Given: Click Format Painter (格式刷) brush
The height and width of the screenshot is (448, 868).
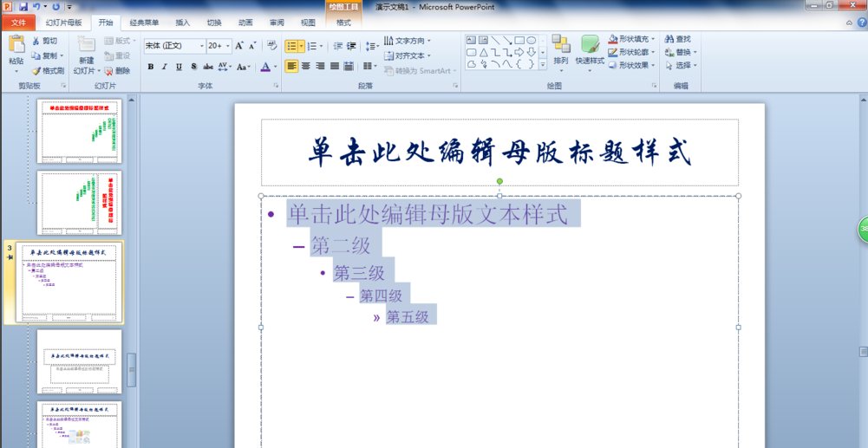Looking at the screenshot, I should point(49,71).
